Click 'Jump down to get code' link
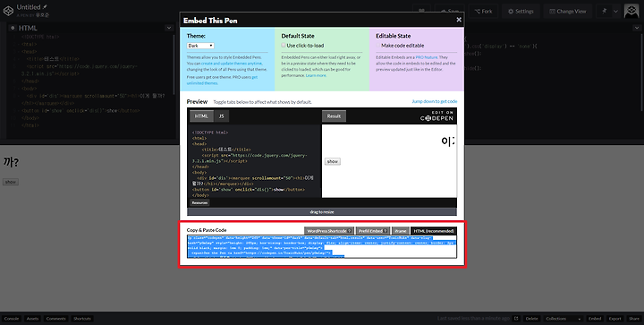The image size is (644, 325). [x=435, y=101]
